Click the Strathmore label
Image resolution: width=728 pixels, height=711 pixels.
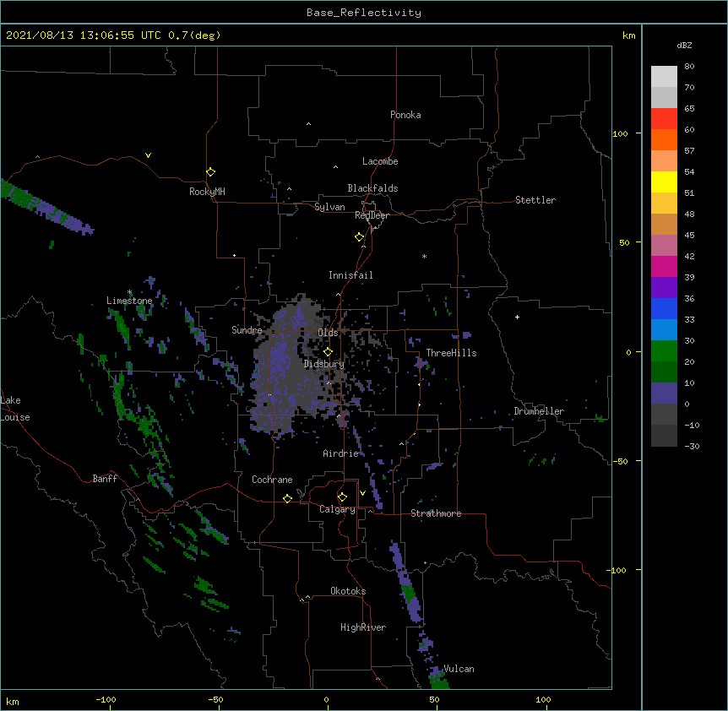(x=436, y=513)
